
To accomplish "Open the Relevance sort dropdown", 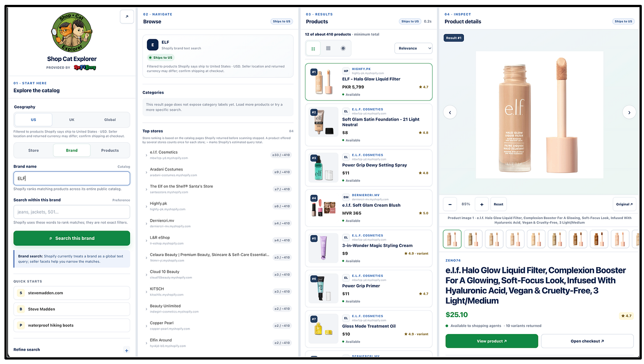I will (413, 48).
